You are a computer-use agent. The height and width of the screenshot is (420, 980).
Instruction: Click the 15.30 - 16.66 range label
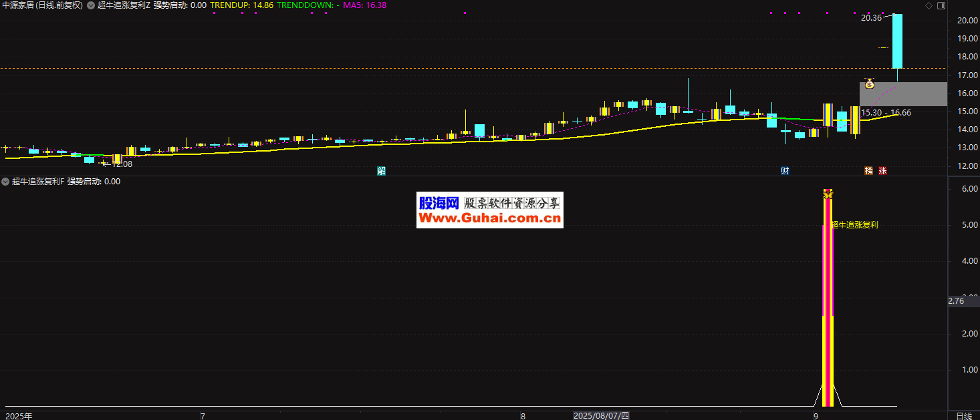click(x=886, y=113)
